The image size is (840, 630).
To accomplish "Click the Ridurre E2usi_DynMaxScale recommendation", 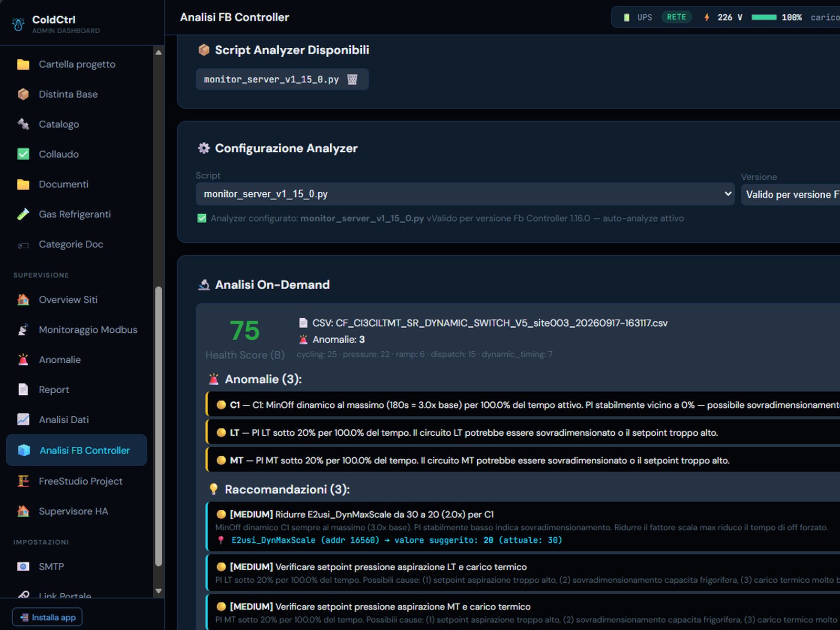I will tap(522, 527).
